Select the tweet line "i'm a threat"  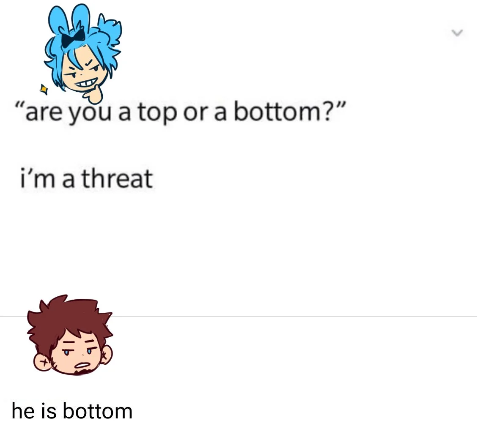pyautogui.click(x=86, y=179)
